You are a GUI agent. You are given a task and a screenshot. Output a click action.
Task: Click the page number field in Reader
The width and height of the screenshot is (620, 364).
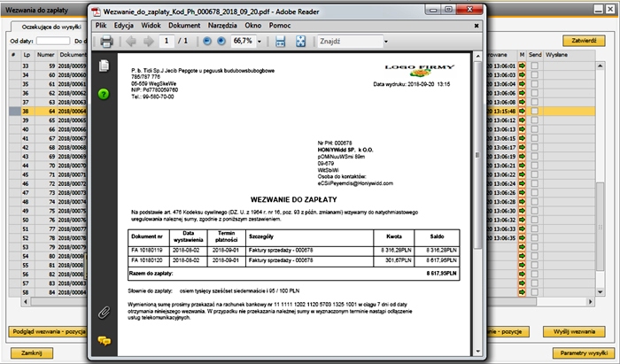167,41
